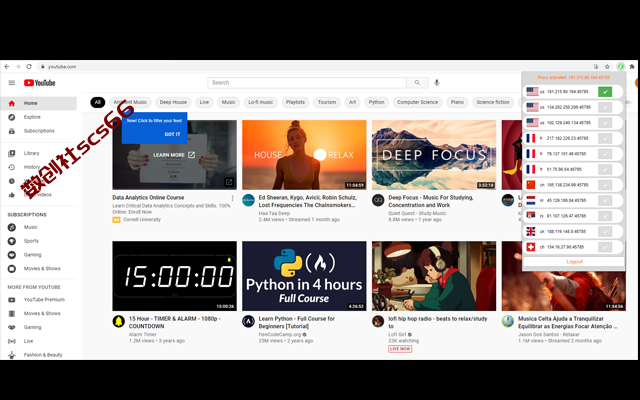Click LEARN MORE on the ad thumbnail
The width and height of the screenshot is (640, 400).
coord(174,155)
